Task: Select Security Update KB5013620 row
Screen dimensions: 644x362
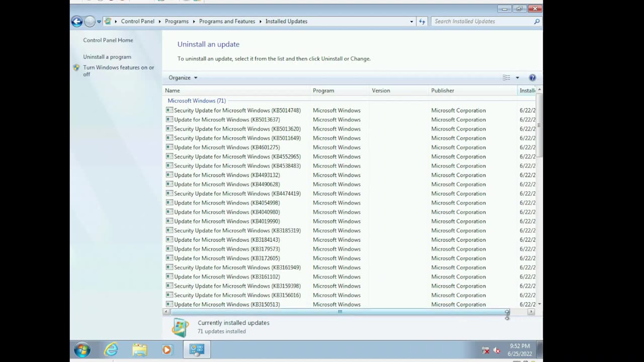Action: click(x=350, y=129)
